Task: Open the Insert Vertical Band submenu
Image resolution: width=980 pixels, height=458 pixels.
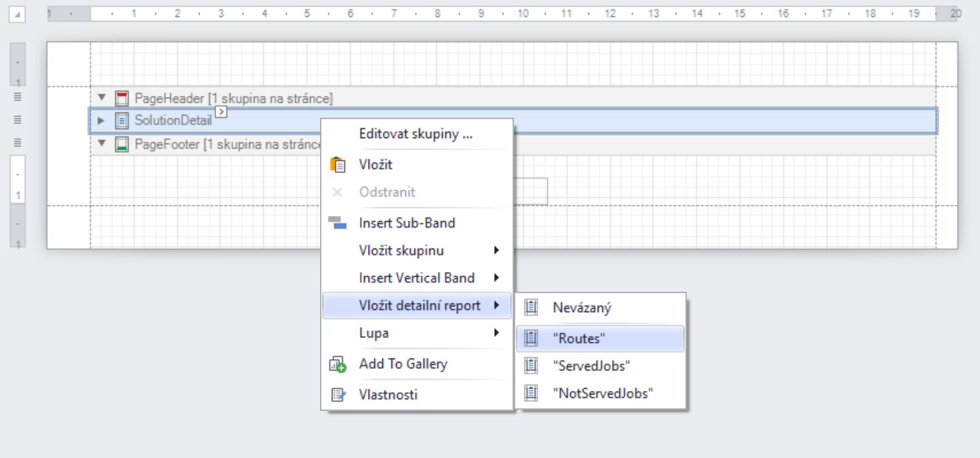Action: [416, 277]
